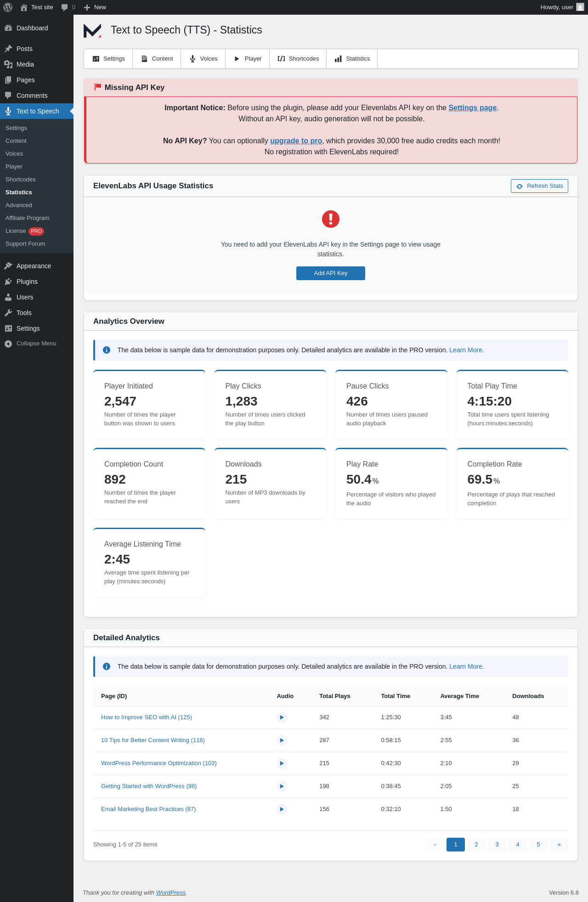The width and height of the screenshot is (588, 902).
Task: Open Plugins menu
Action: [x=37, y=282]
